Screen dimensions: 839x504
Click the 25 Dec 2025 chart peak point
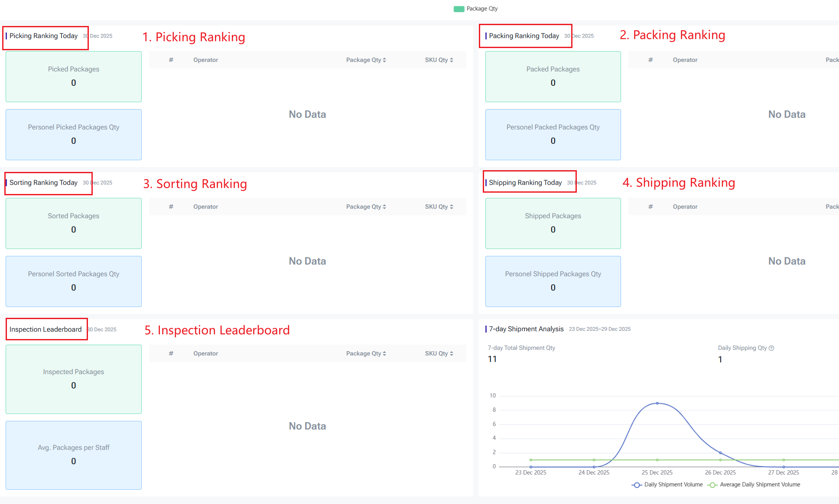click(x=657, y=403)
